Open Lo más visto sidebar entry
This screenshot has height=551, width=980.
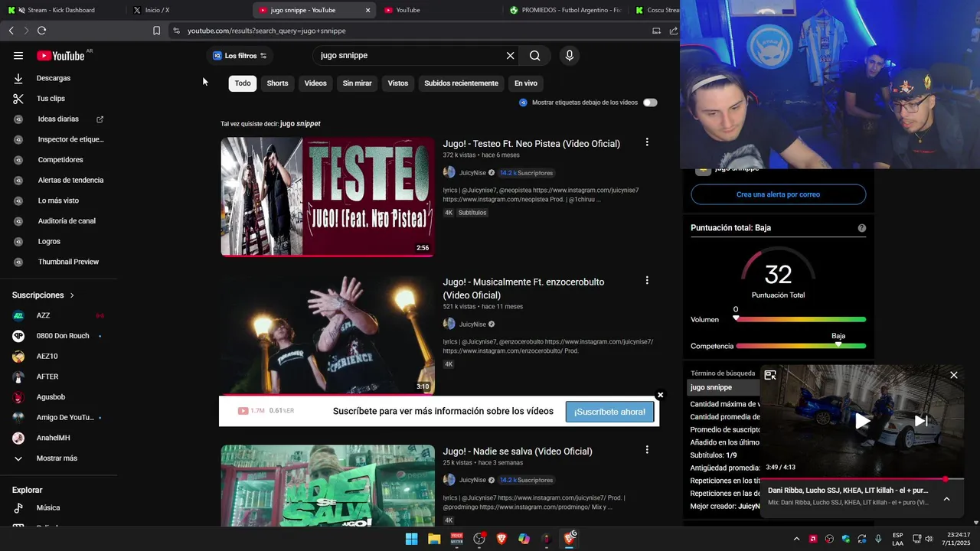click(58, 201)
